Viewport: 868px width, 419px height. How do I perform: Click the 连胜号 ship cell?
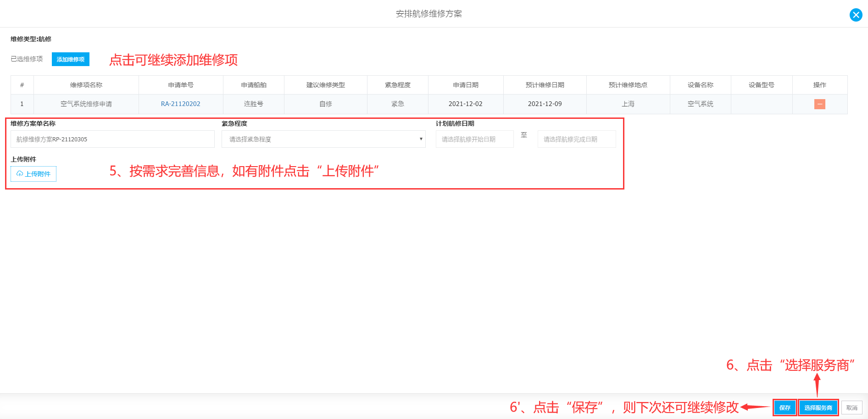pyautogui.click(x=254, y=104)
